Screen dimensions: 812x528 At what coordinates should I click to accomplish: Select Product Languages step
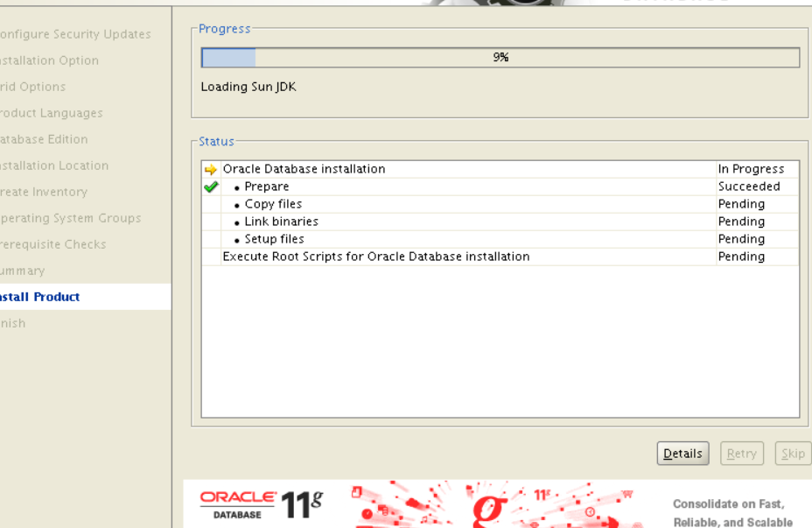(52, 113)
